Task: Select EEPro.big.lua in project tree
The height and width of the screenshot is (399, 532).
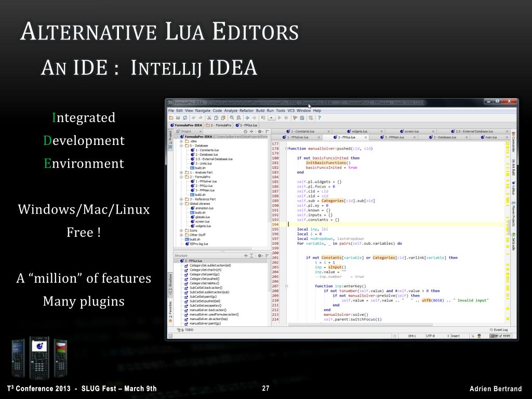Action: (196, 244)
